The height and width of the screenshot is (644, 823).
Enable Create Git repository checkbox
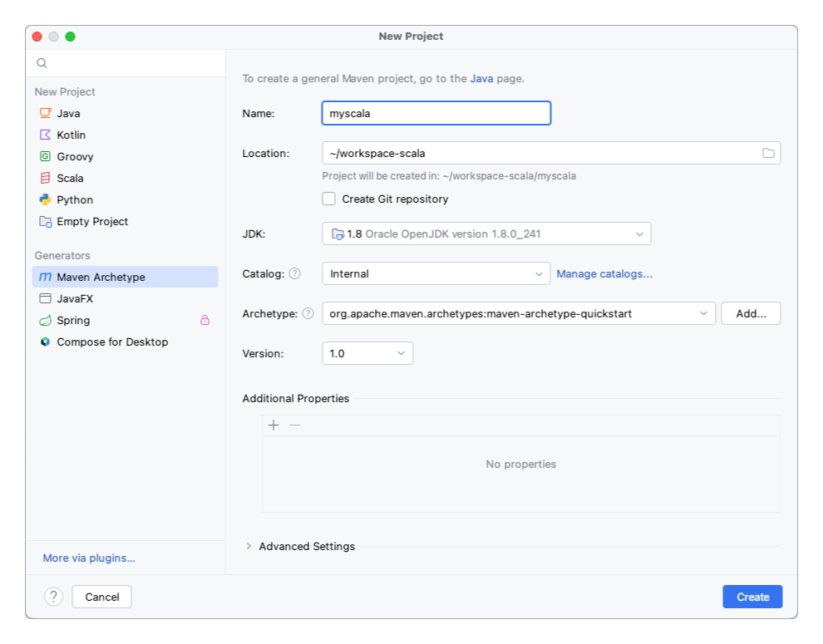pyautogui.click(x=329, y=199)
